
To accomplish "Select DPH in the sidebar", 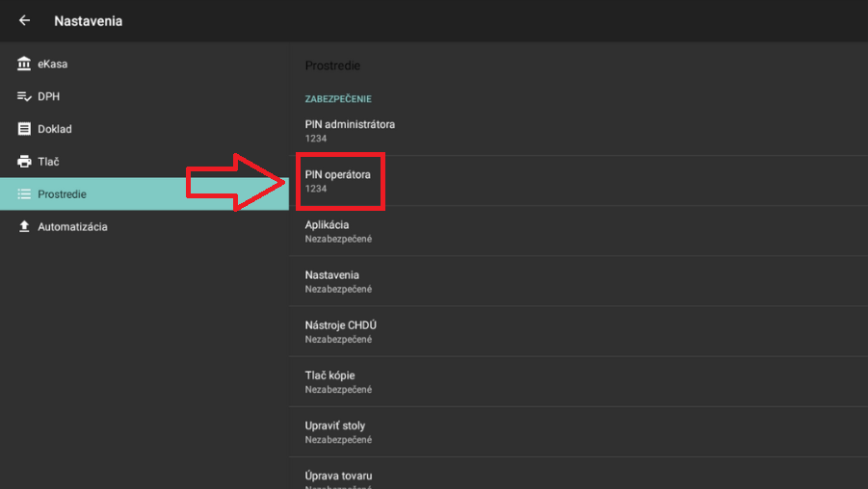I will pos(49,97).
